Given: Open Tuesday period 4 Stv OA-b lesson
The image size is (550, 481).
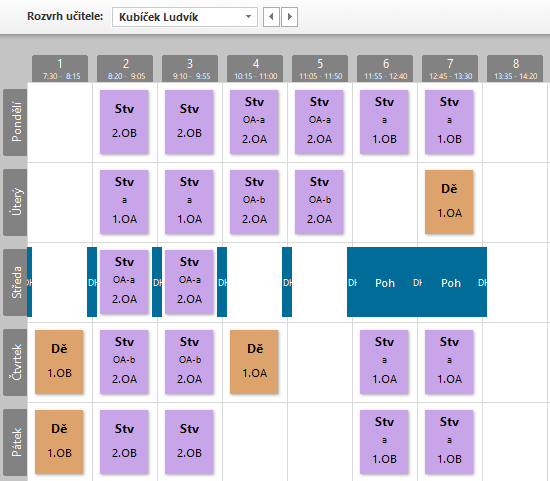Looking at the screenshot, I should click(x=254, y=202).
